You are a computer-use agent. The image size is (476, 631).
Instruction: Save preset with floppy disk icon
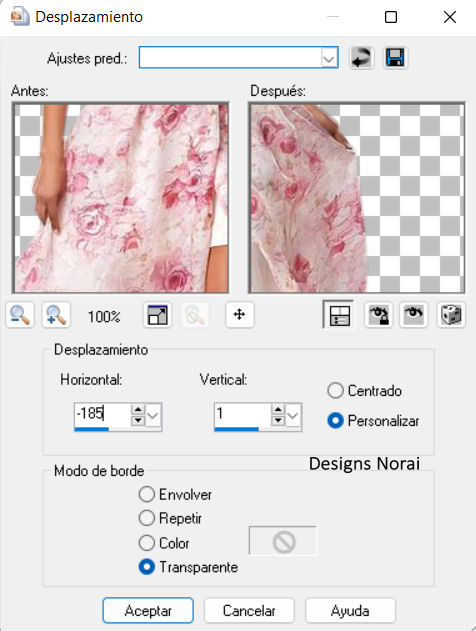395,58
